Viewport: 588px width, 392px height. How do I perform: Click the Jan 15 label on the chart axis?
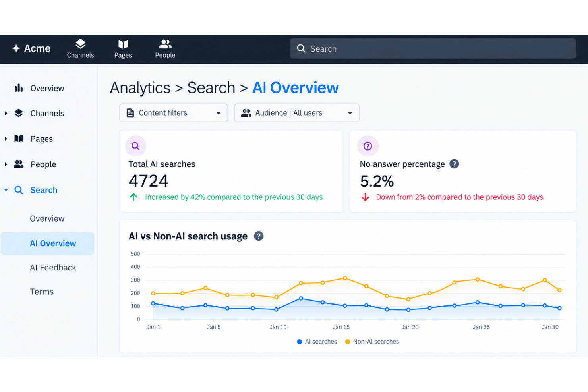tap(341, 327)
